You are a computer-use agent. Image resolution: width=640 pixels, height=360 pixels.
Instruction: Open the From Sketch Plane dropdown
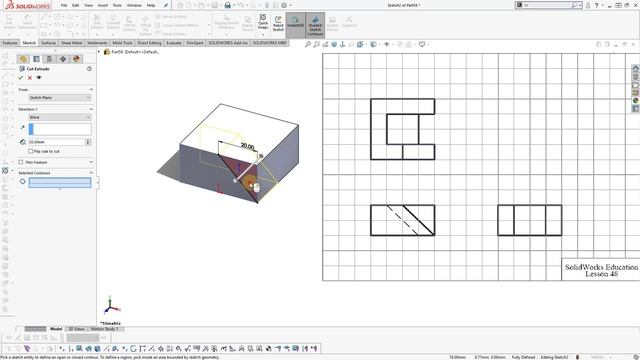tap(60, 98)
